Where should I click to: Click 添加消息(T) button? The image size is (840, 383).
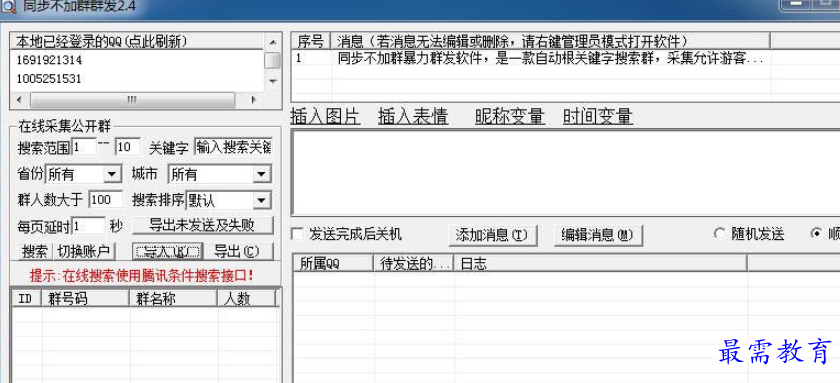pos(492,235)
